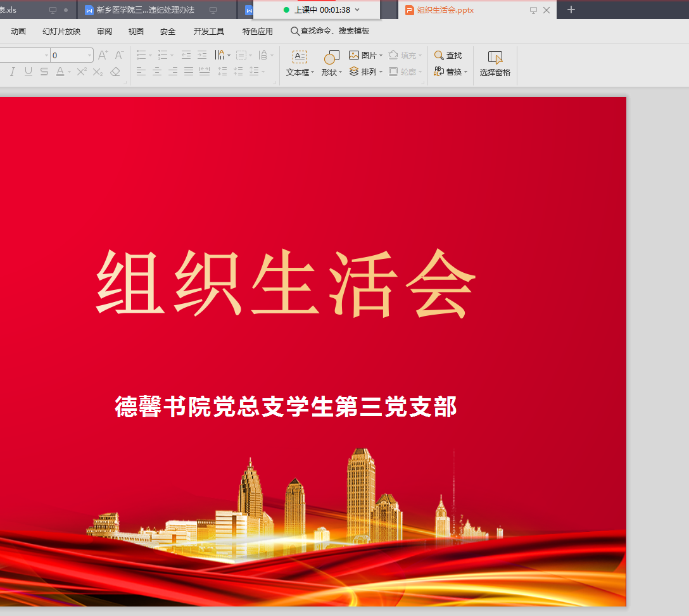The height and width of the screenshot is (616, 689).
Task: Switch to the 幻灯片放映 ribbon tab
Action: tap(61, 32)
